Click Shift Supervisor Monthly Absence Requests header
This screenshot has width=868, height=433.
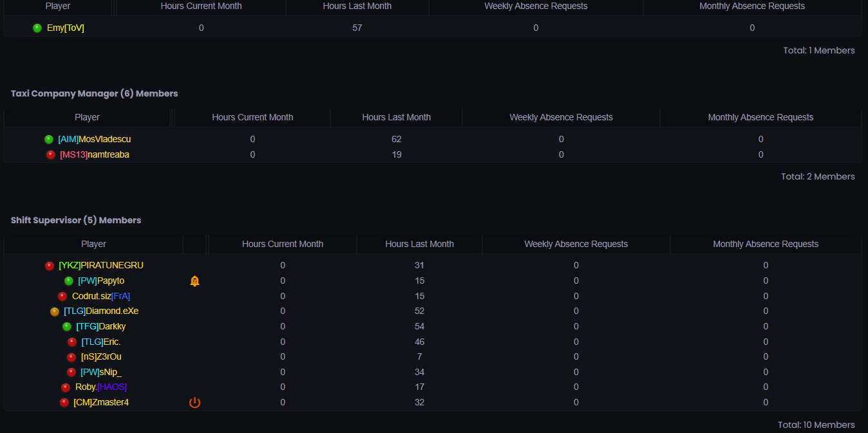(765, 244)
